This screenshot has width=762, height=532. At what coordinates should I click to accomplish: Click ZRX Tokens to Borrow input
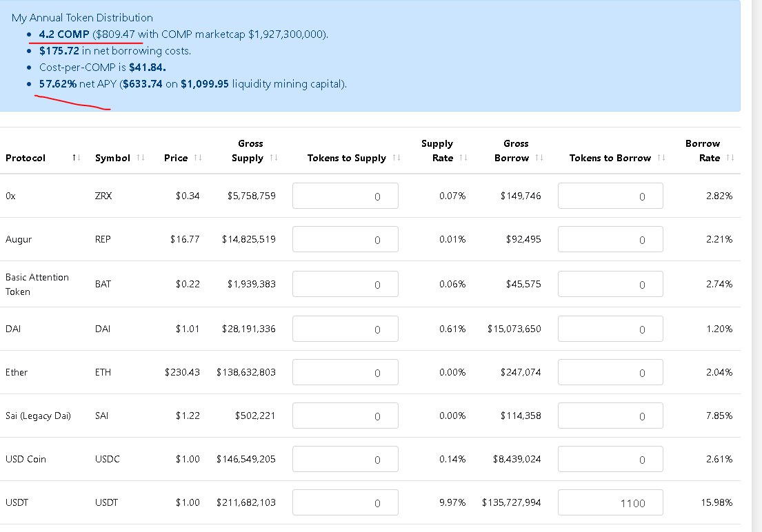click(610, 196)
